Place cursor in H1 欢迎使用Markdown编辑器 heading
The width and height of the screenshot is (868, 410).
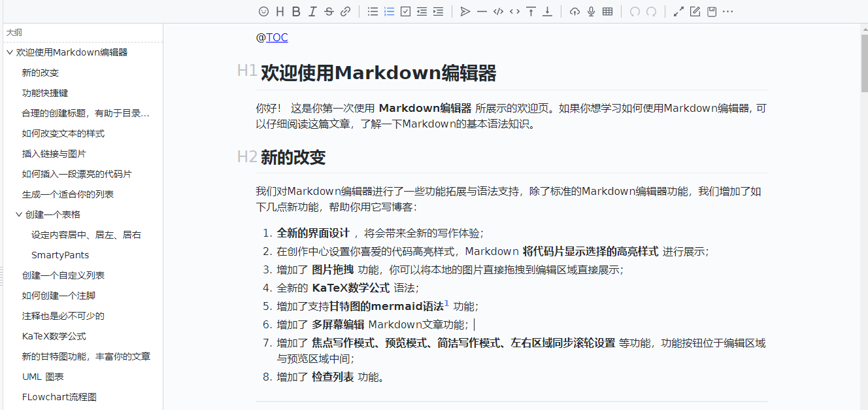coord(378,73)
